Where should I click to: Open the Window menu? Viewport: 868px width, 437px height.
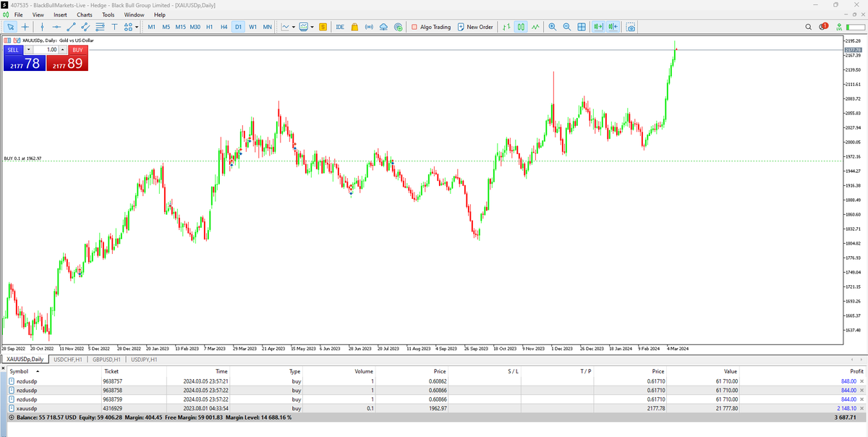click(133, 14)
